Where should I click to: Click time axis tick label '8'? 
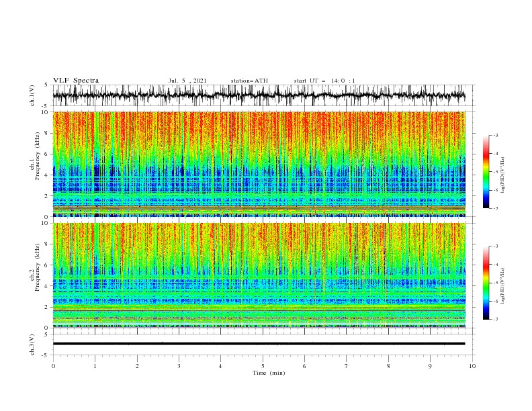[x=388, y=366]
